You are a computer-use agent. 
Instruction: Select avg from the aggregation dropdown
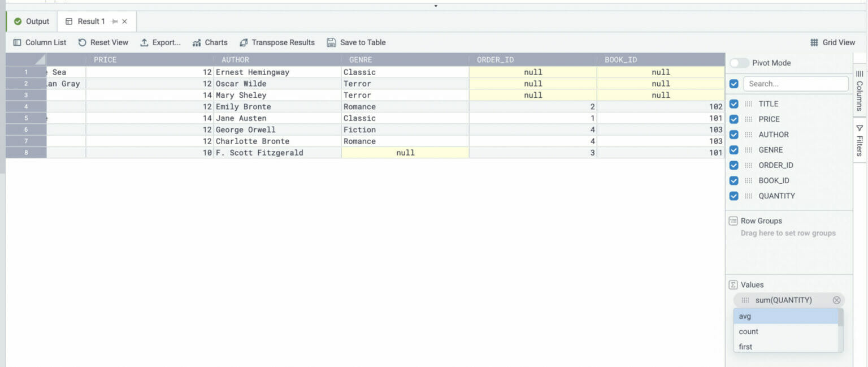[x=745, y=316]
